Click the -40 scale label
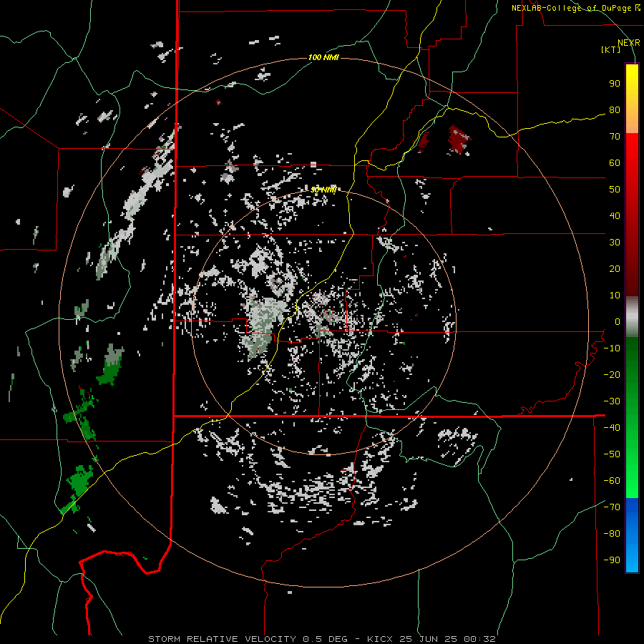The height and width of the screenshot is (644, 644). click(612, 428)
